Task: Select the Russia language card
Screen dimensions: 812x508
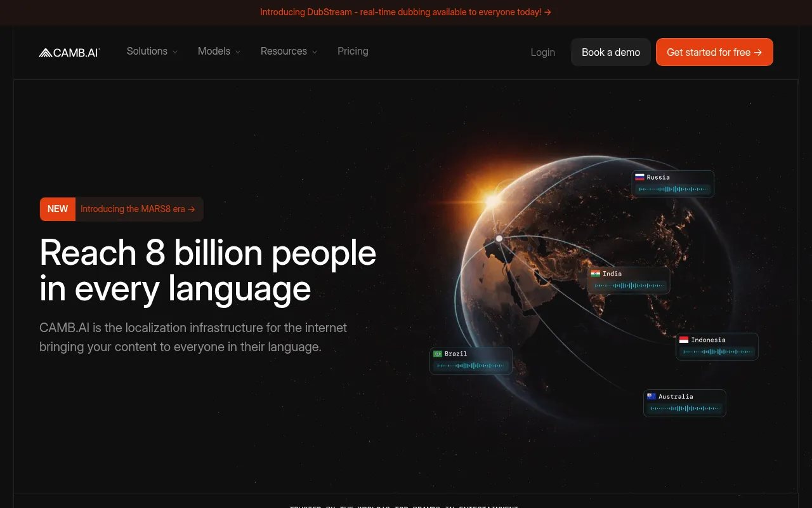Action: (x=673, y=184)
